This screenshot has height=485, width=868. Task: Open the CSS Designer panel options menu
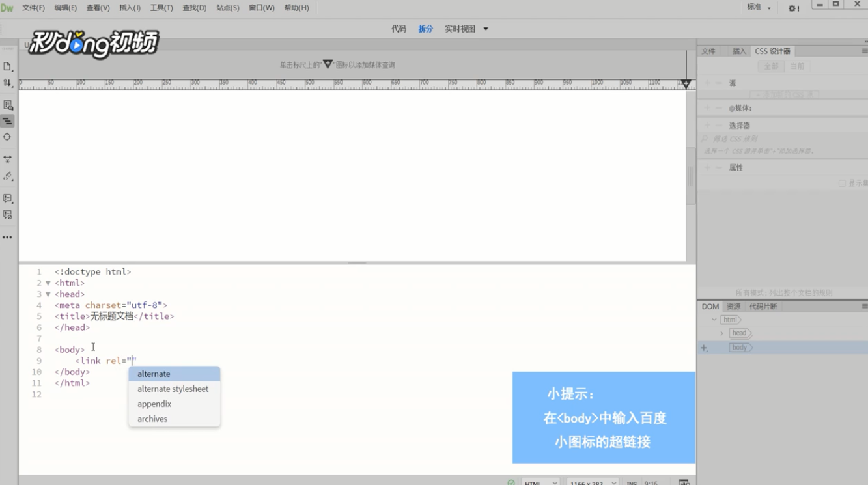click(864, 51)
